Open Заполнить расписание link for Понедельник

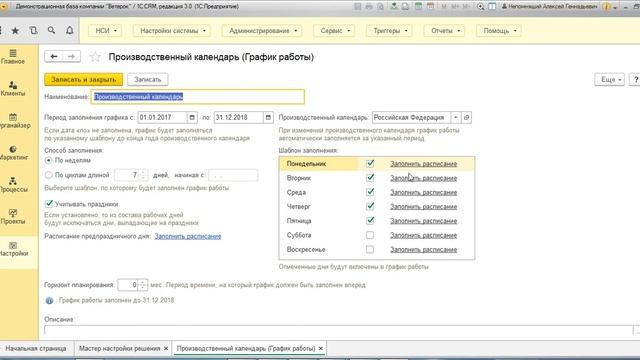coord(423,164)
